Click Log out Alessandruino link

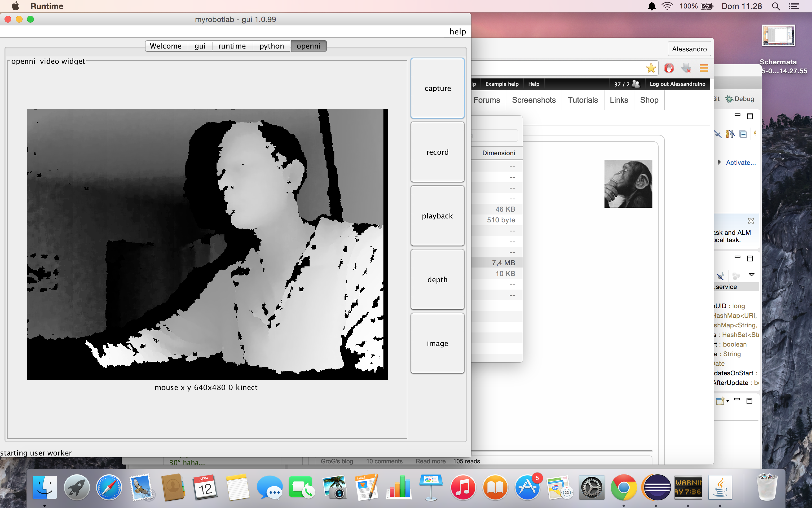(678, 84)
